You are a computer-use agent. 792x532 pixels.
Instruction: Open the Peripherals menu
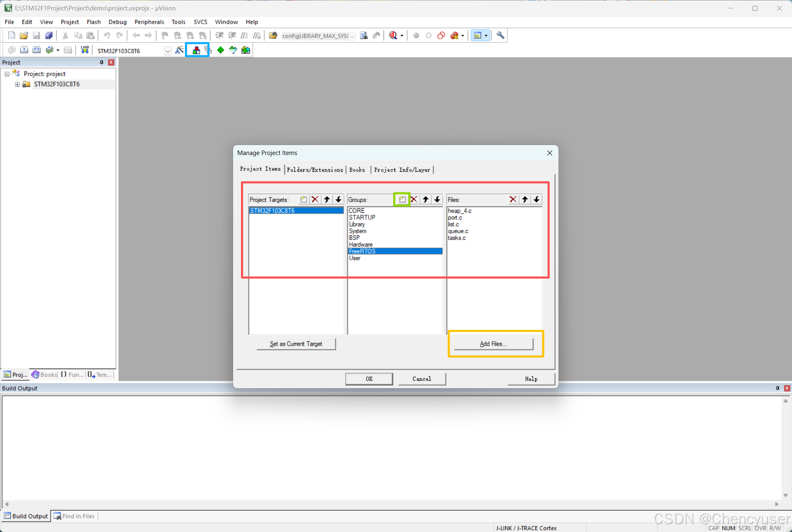click(x=149, y=22)
